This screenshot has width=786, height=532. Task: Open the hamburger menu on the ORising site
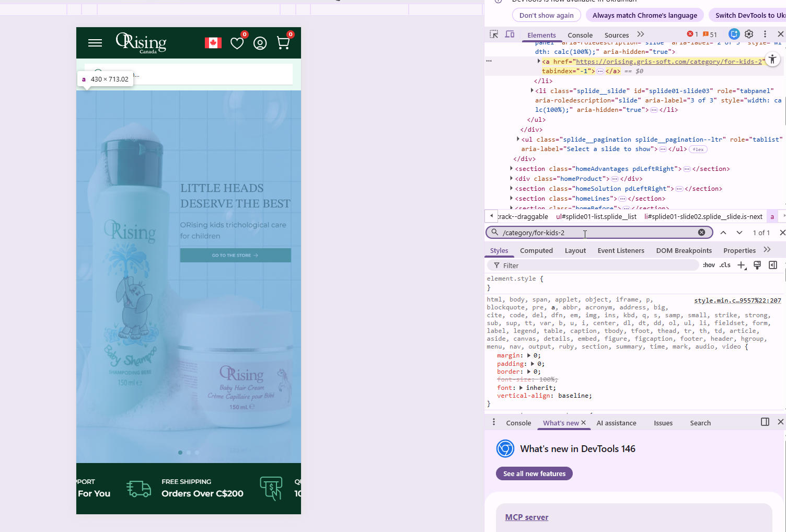(95, 43)
